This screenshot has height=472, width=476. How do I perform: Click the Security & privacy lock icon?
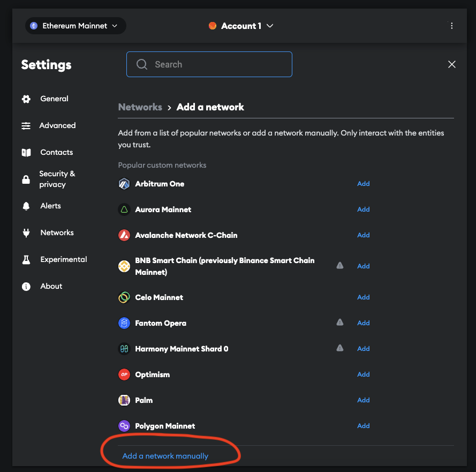26,179
